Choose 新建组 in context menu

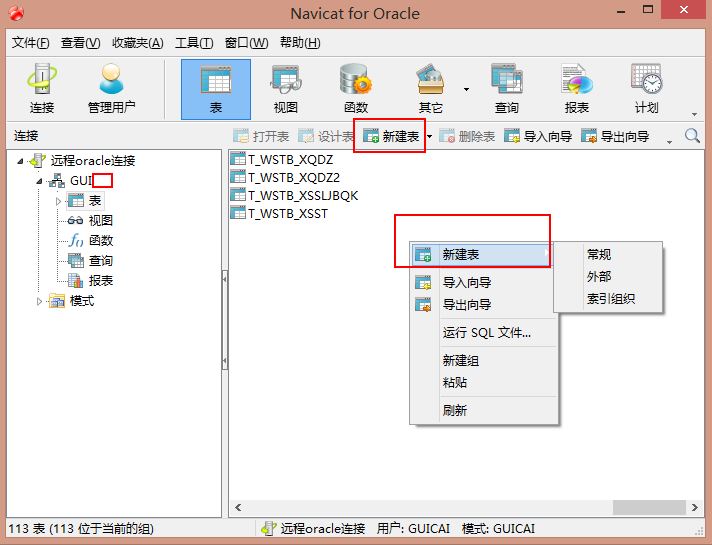click(x=484, y=361)
